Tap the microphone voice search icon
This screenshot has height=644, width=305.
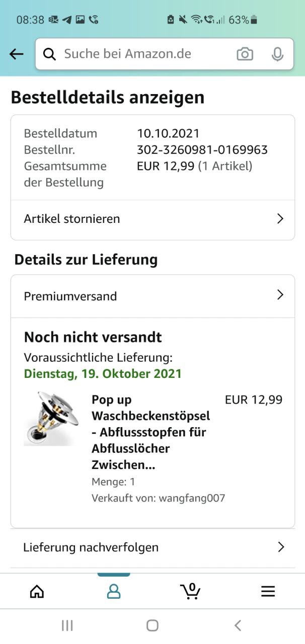277,54
